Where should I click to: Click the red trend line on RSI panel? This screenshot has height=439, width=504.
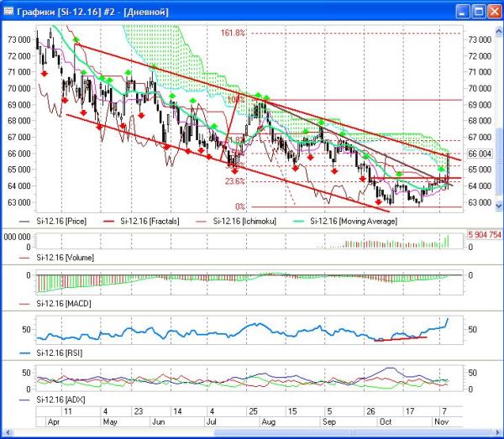coord(401,339)
